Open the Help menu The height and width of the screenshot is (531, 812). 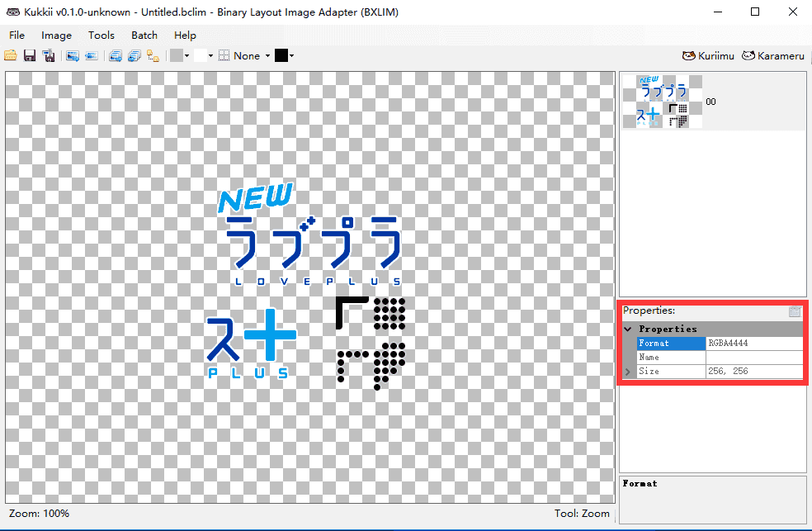click(185, 36)
